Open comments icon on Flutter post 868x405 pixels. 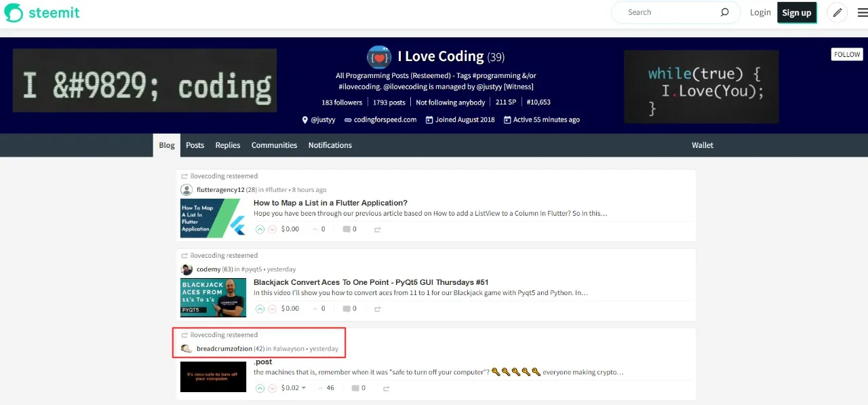pyautogui.click(x=347, y=229)
